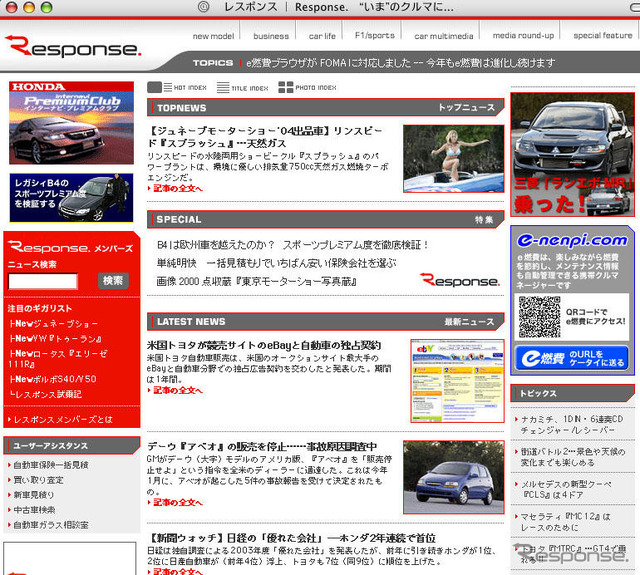Click 記事の全文へ under アベオ article
Screen dimensions: 640x575
pos(178,502)
